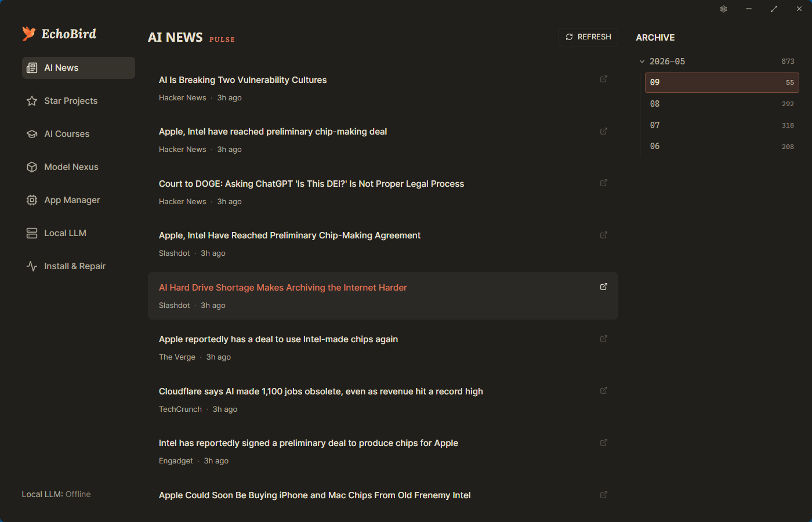Select archive day 07 with 318 items
Screen dimensions: 812x522
(722, 125)
